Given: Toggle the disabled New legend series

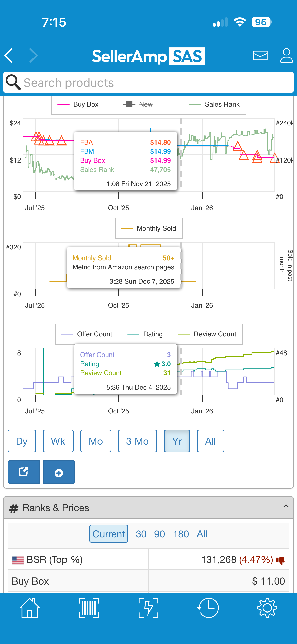Looking at the screenshot, I should point(138,104).
